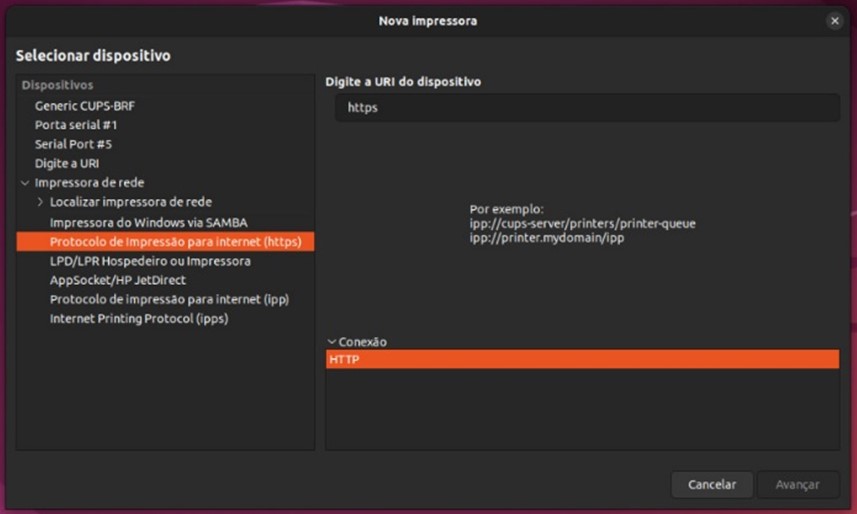The height and width of the screenshot is (514, 857).
Task: Collapse the Impressora de rede tree
Action: [25, 183]
